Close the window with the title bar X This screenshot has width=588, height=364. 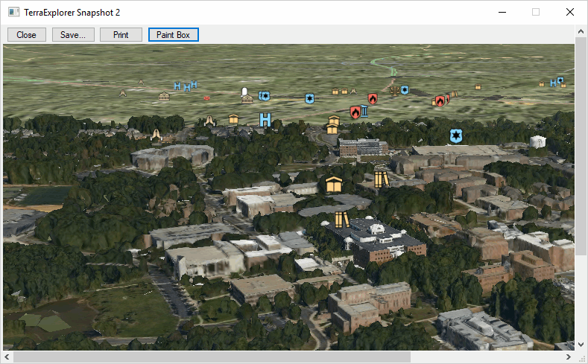[x=570, y=12]
